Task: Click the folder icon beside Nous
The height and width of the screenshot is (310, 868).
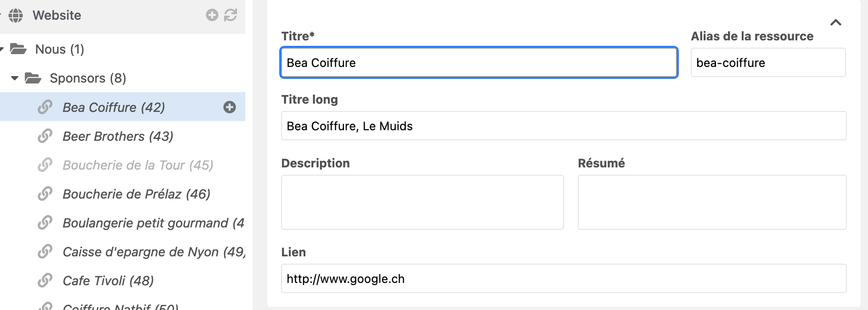Action: [18, 49]
